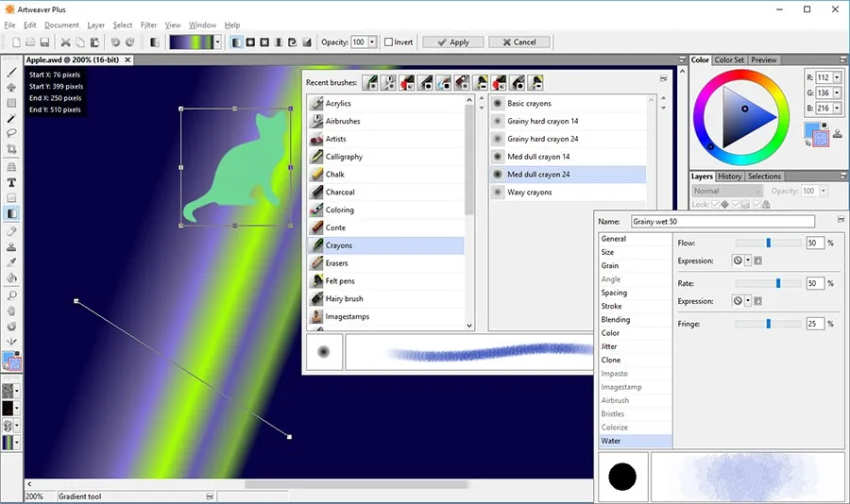Viewport: 850px width, 504px height.
Task: Open the gradient preset dropdown
Action: tap(218, 42)
